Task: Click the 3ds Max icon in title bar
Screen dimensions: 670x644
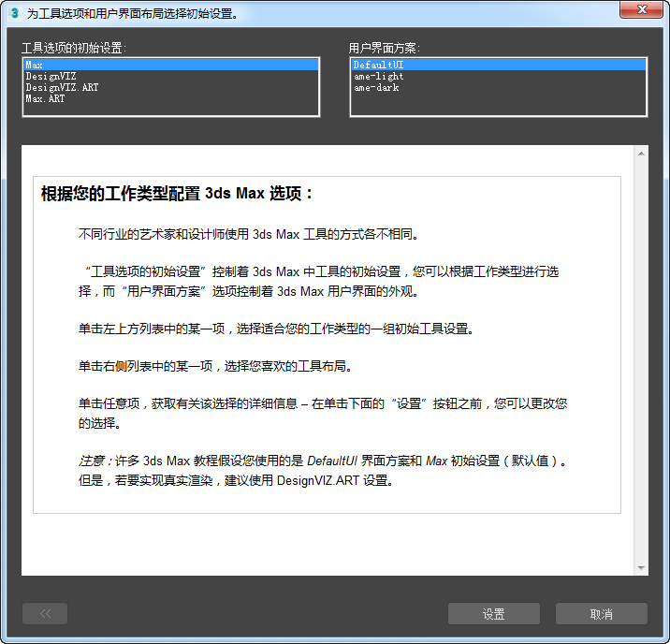Action: pos(15,13)
